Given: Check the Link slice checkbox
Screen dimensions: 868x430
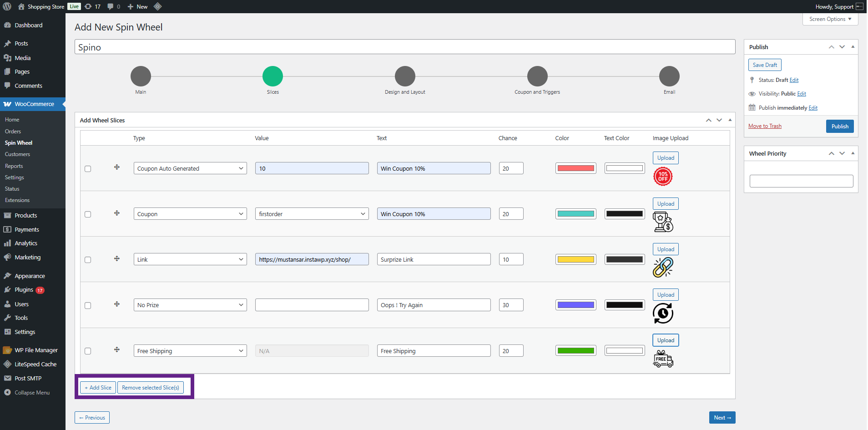Looking at the screenshot, I should (x=88, y=260).
